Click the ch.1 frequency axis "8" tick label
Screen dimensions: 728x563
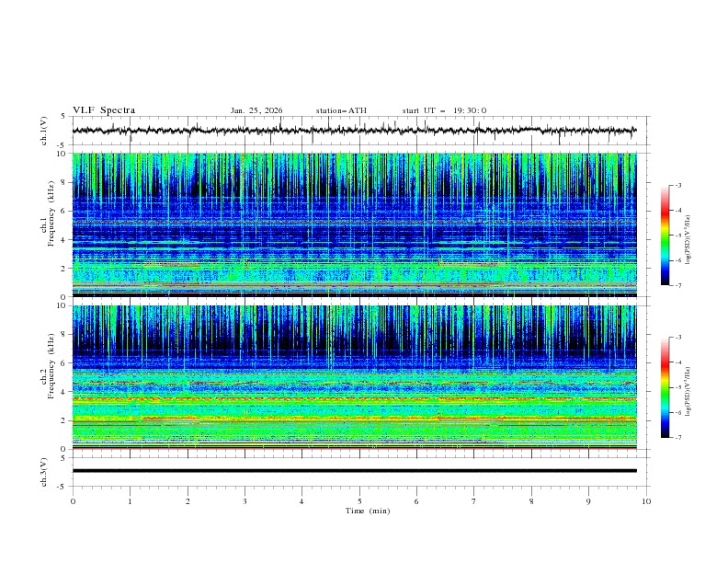(x=63, y=182)
